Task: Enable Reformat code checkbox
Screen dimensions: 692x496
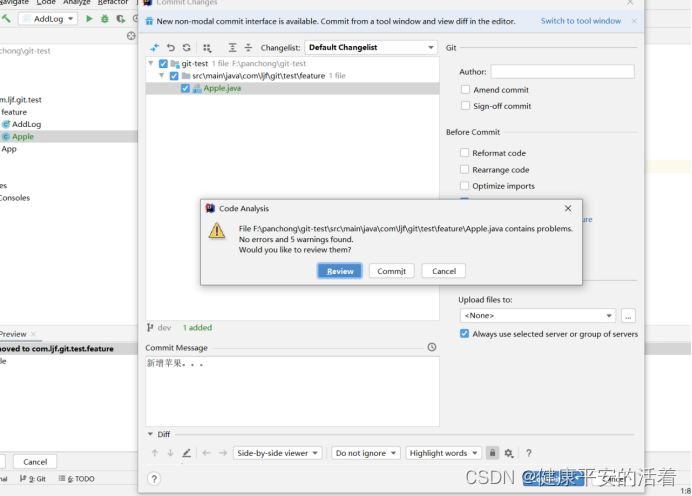Action: point(464,153)
